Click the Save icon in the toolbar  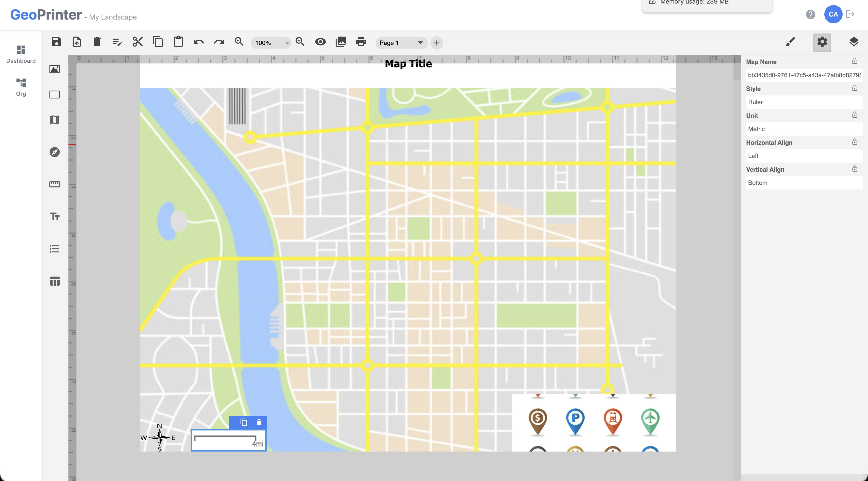tap(56, 42)
